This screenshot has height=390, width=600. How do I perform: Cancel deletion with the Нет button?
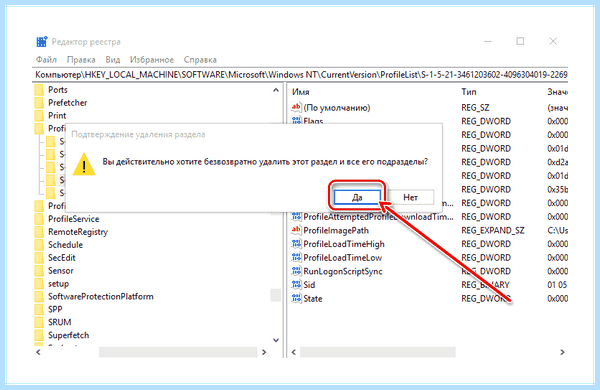pyautogui.click(x=410, y=197)
